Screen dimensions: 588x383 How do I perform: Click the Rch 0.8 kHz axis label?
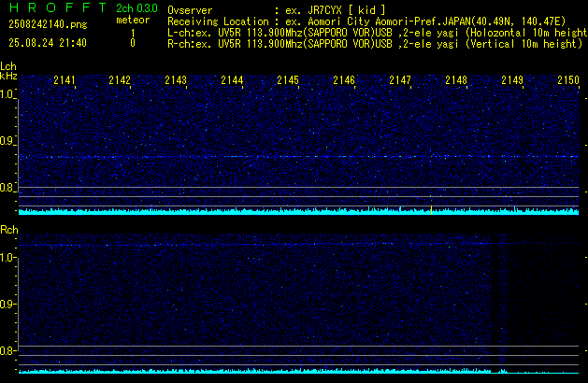pyautogui.click(x=7, y=351)
